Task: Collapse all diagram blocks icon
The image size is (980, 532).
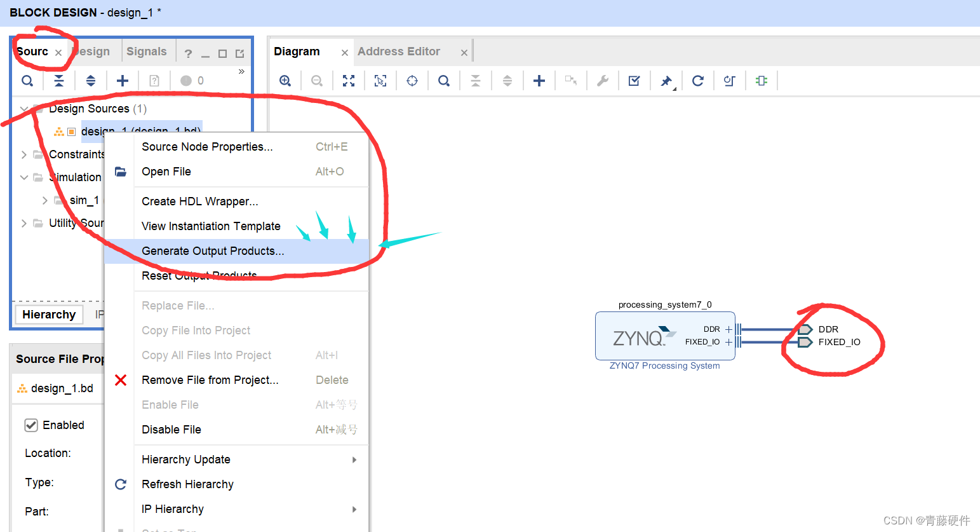Action: click(x=476, y=81)
